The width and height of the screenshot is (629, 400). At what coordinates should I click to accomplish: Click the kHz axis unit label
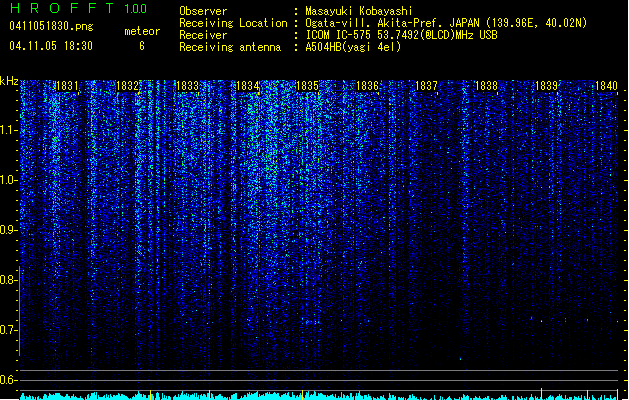coord(9,81)
